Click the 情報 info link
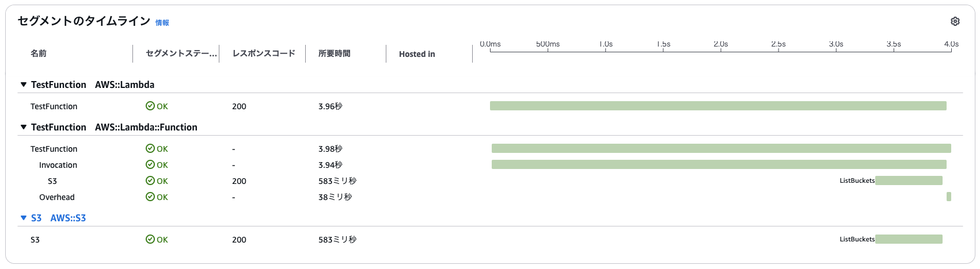This screenshot has width=980, height=269. pos(162,23)
